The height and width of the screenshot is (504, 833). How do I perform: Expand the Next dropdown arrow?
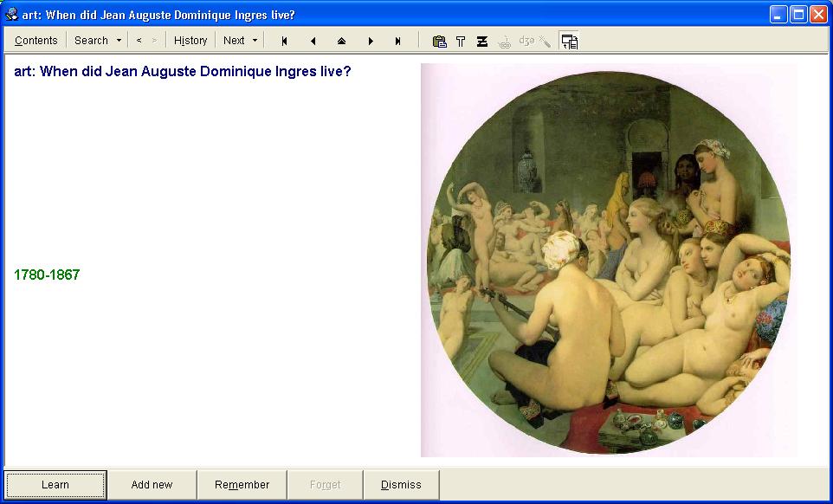(x=255, y=41)
